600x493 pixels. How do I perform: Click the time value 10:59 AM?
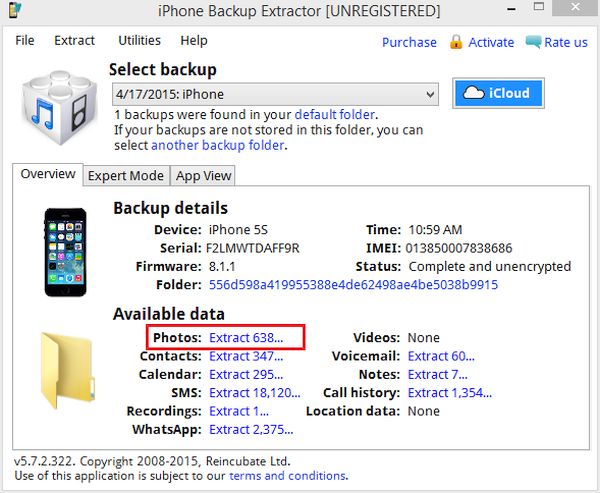[435, 230]
